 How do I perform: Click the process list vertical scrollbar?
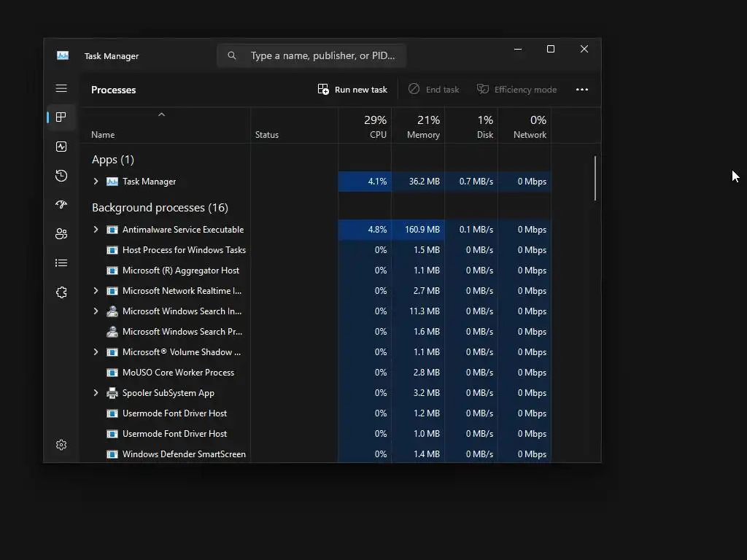595,178
